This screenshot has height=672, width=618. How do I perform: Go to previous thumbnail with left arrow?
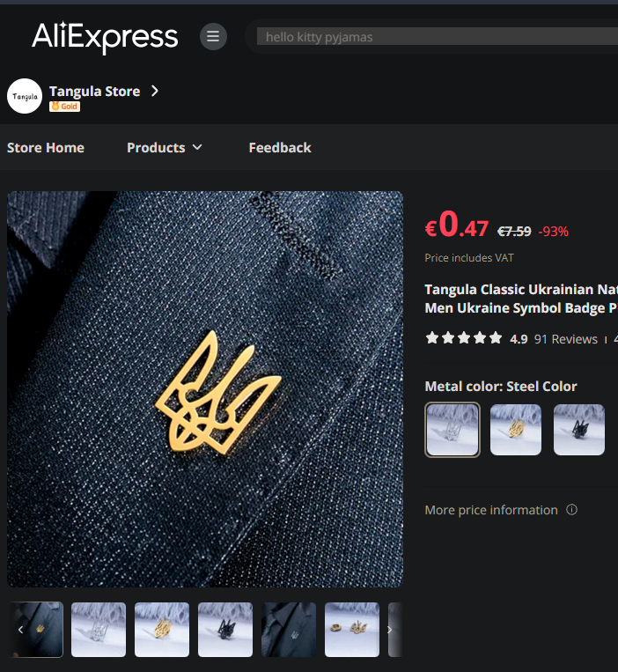pyautogui.click(x=20, y=630)
